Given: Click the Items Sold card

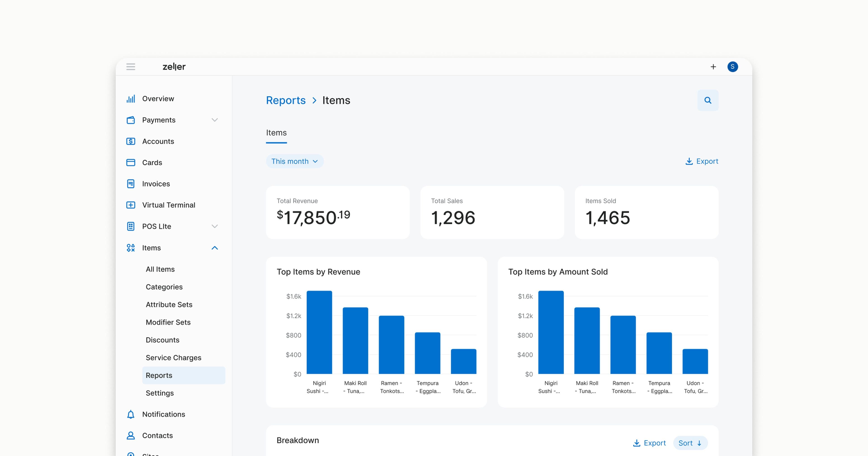Looking at the screenshot, I should pyautogui.click(x=647, y=212).
